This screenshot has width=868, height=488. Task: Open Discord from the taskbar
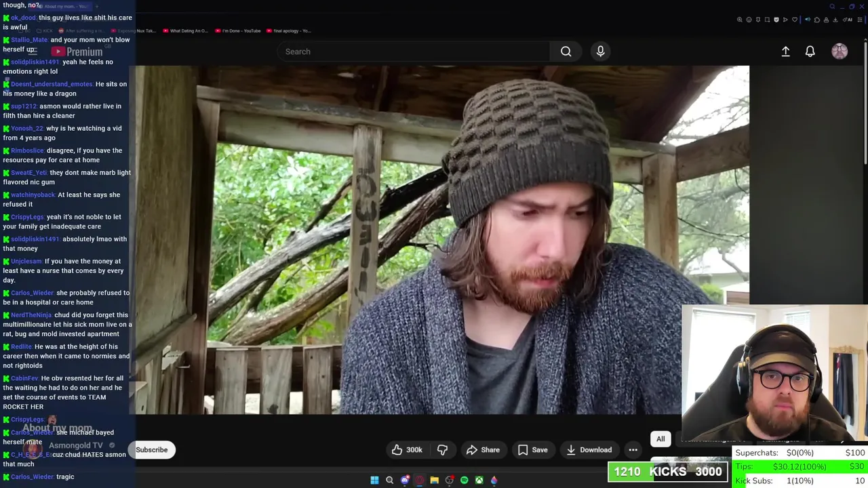tap(404, 480)
